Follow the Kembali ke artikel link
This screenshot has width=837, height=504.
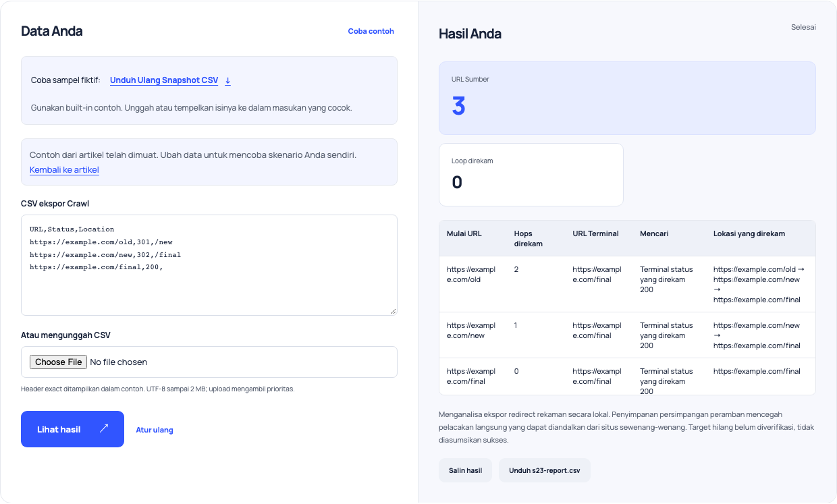[x=64, y=170]
